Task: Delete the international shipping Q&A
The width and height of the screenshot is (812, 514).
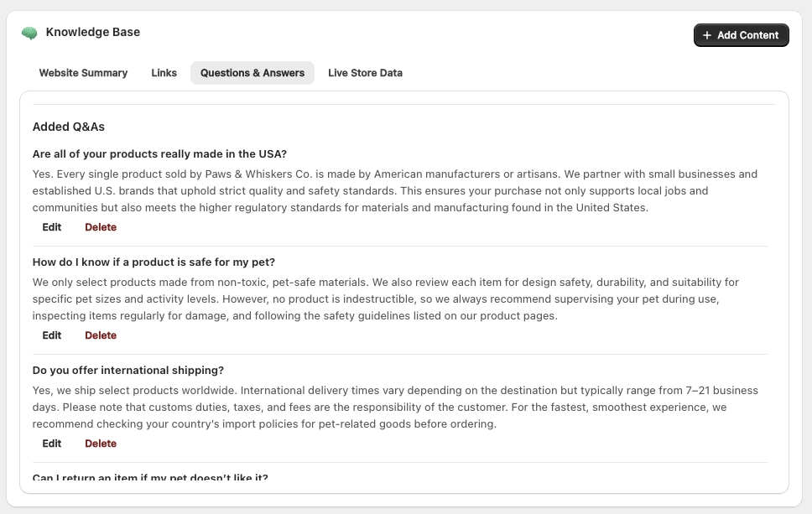Action: click(x=101, y=444)
